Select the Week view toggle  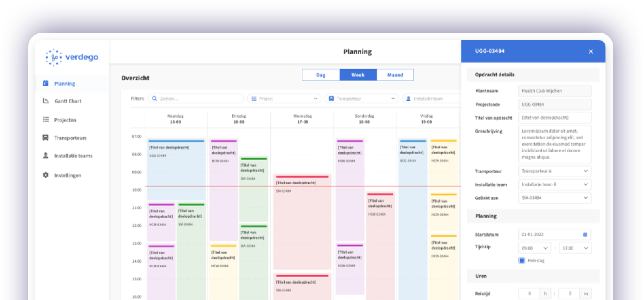(x=358, y=75)
